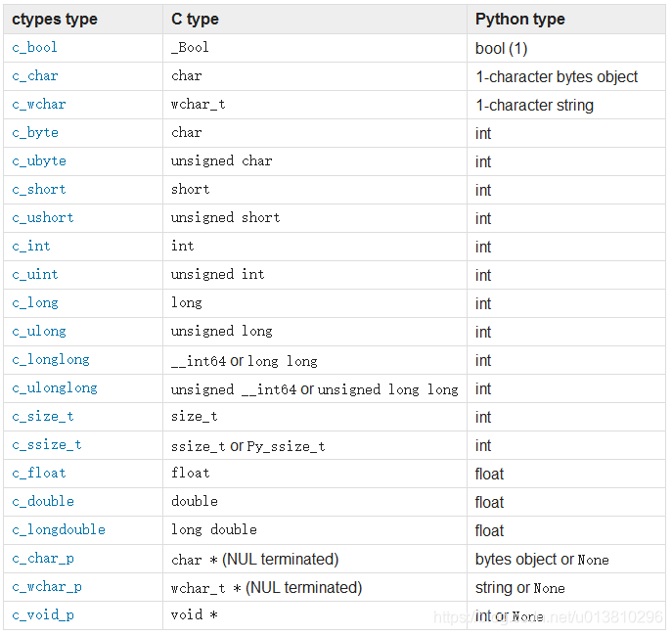Follow the c_ulong link
The image size is (672, 635).
point(39,332)
